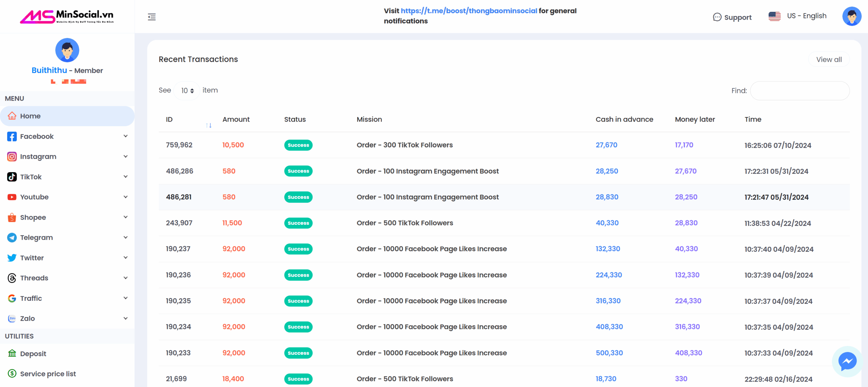
Task: Toggle the sidebar collapse hamburger icon
Action: [152, 17]
